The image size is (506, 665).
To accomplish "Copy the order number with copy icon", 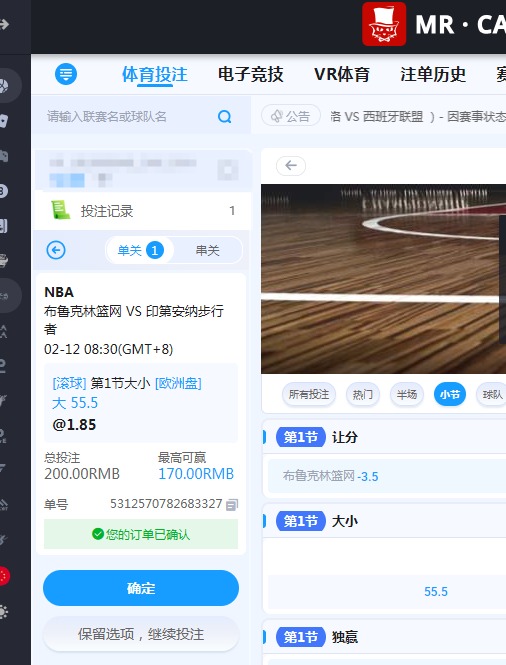I will coord(232,504).
